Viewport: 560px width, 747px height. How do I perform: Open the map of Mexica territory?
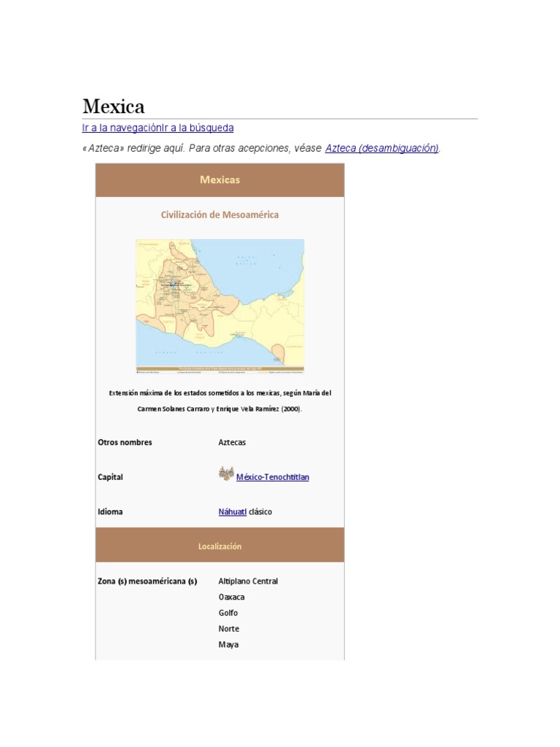pyautogui.click(x=220, y=306)
